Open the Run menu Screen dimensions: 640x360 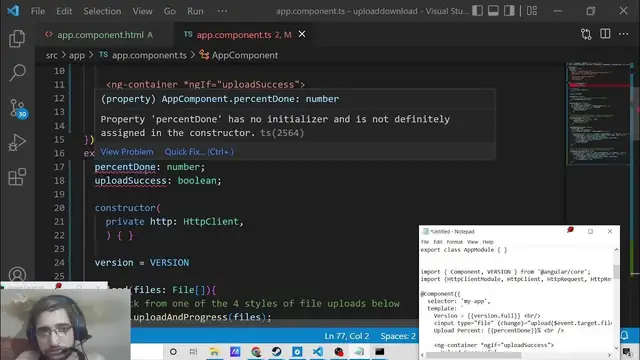click(x=195, y=11)
